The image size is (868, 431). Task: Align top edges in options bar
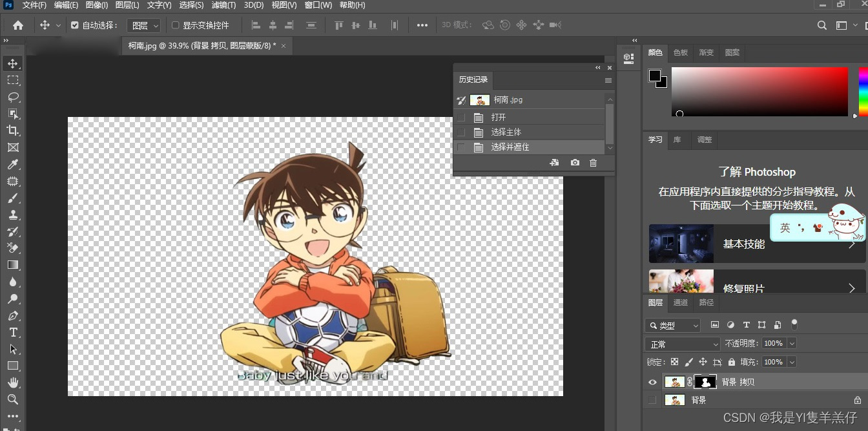tap(339, 25)
